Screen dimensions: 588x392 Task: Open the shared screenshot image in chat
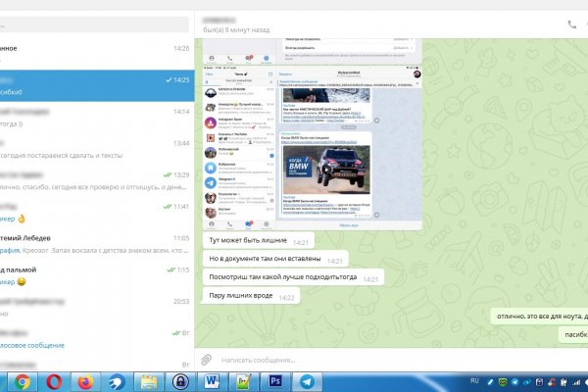click(312, 134)
